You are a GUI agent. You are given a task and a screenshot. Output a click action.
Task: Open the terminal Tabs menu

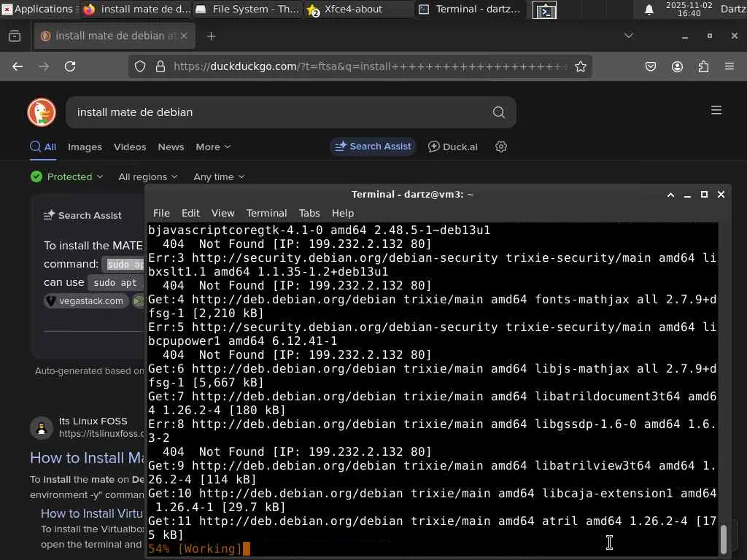[309, 214]
